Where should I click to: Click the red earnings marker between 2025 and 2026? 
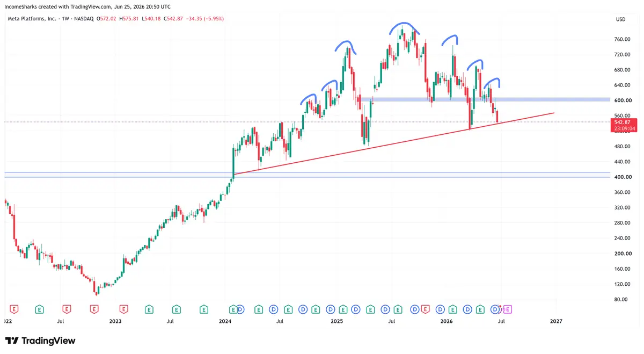(426, 309)
